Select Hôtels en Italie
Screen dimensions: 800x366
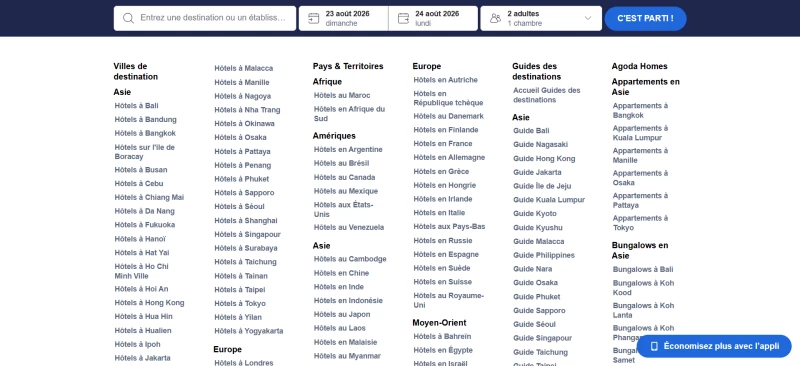tap(439, 213)
